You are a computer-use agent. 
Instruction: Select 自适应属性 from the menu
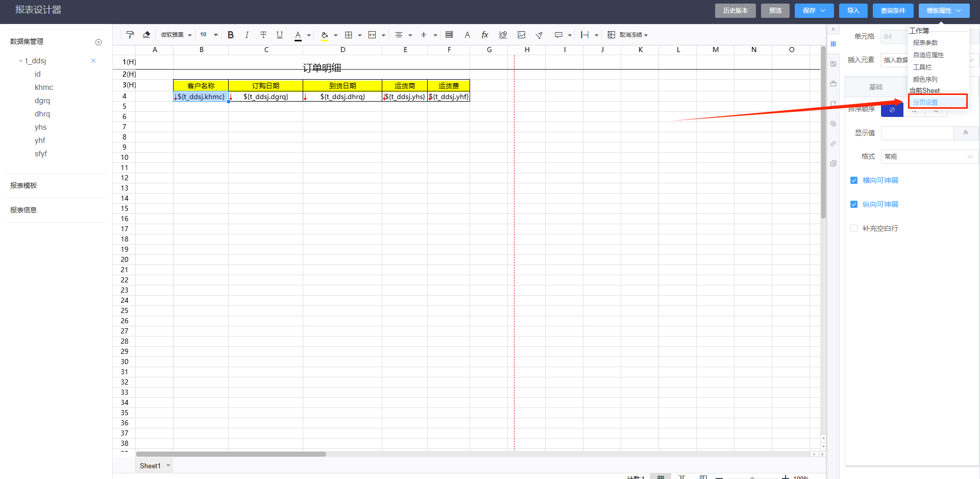[928, 55]
